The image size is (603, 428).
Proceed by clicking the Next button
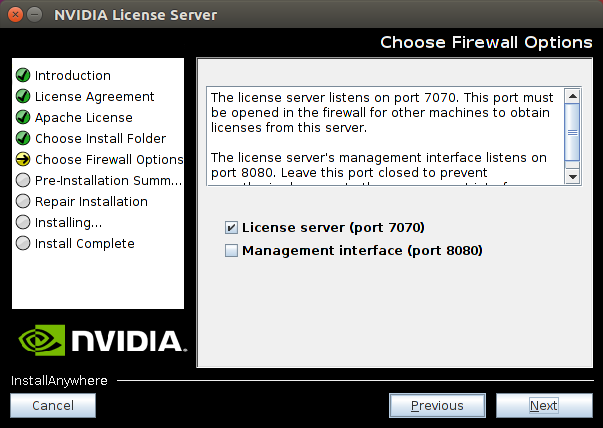pos(543,405)
